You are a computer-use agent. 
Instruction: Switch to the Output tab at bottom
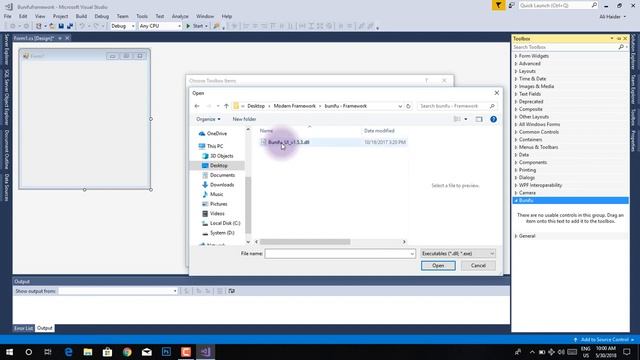click(x=44, y=328)
